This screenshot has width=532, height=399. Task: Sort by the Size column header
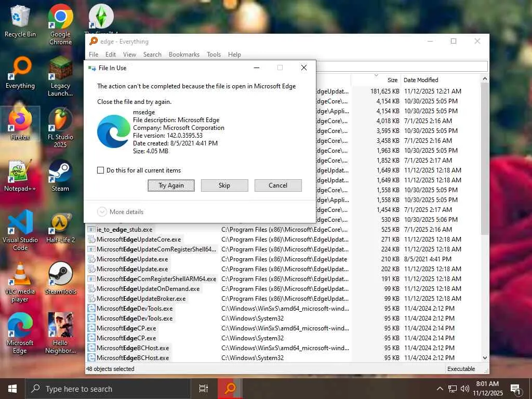coord(376,80)
